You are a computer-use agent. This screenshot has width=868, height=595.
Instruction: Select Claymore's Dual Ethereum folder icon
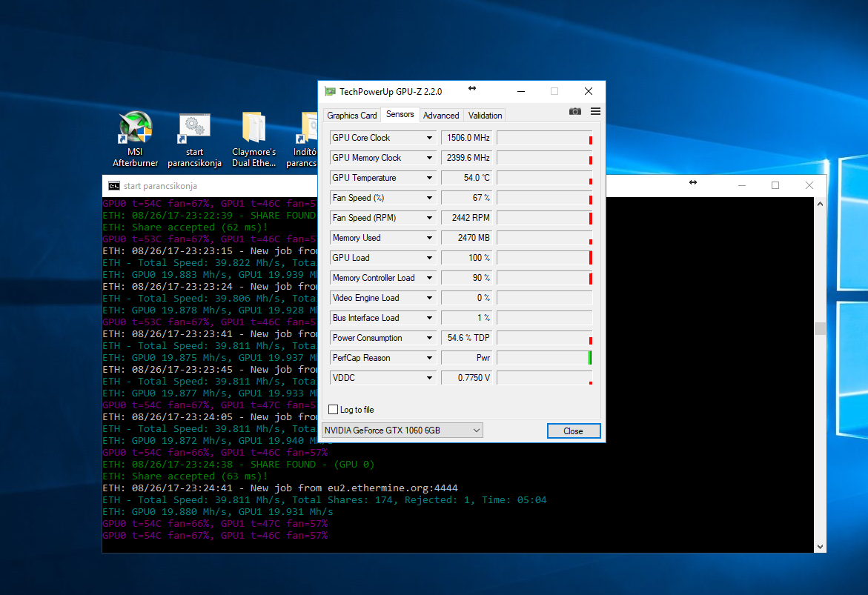click(x=254, y=128)
